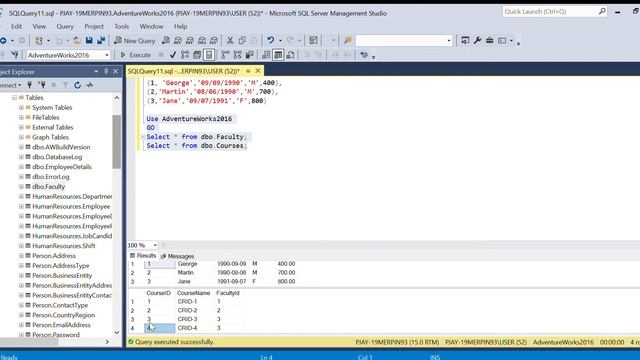Open the Connect dropdown in Object Explorer
The height and width of the screenshot is (360, 640).
(x=11, y=85)
